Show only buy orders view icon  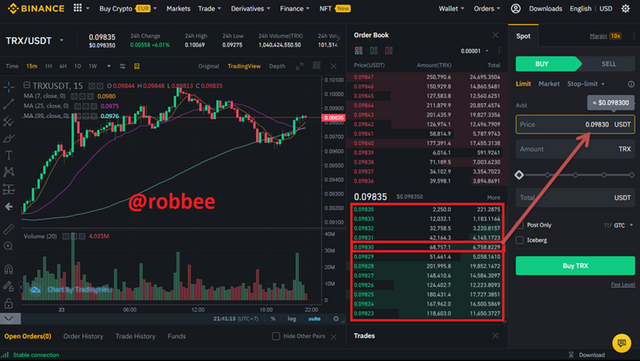(373, 51)
